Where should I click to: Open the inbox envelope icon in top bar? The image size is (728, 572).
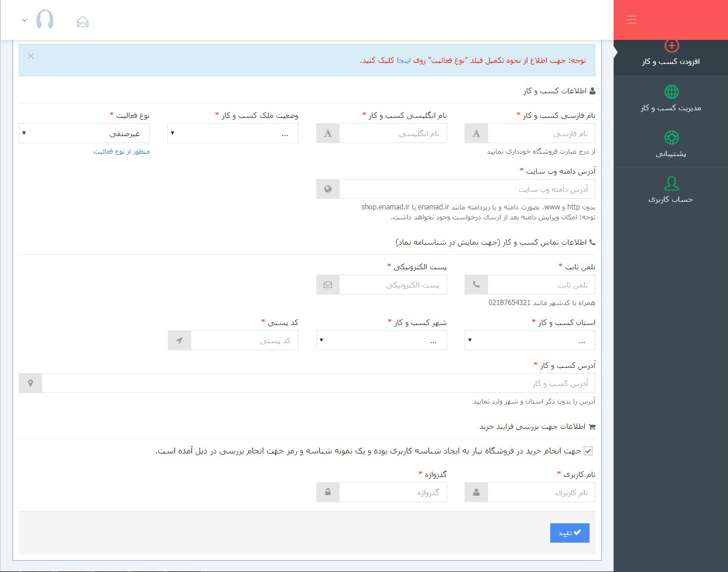[83, 22]
